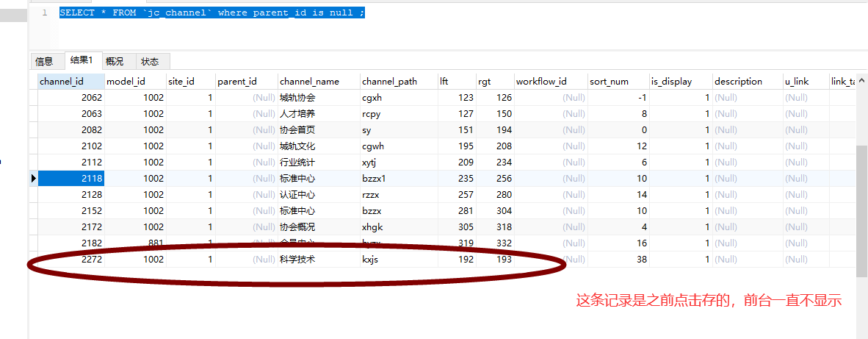The height and width of the screenshot is (339, 868).
Task: Select the 结果1 tab
Action: click(82, 60)
